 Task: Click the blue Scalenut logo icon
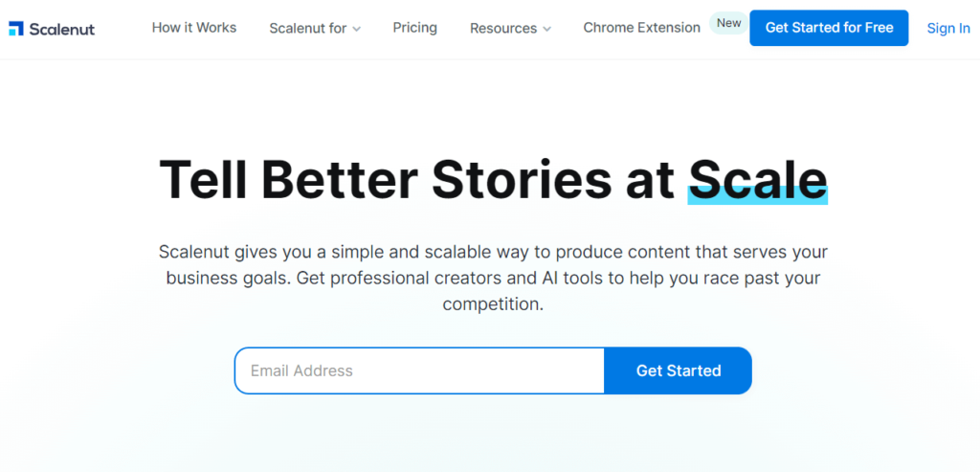[16, 28]
